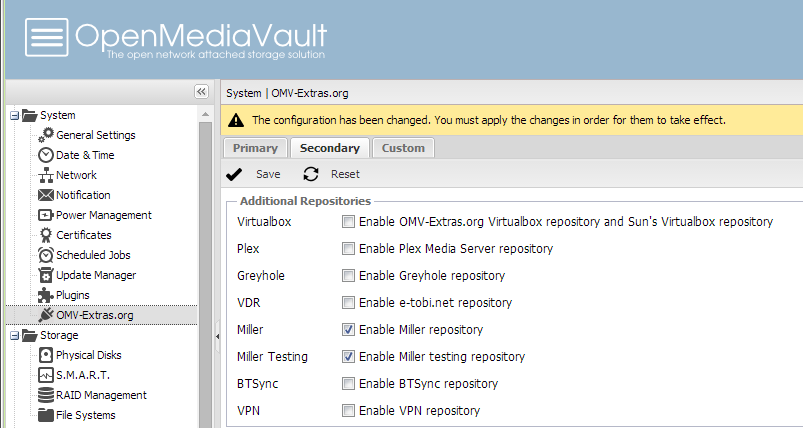Click the General Settings gears icon

tap(46, 135)
